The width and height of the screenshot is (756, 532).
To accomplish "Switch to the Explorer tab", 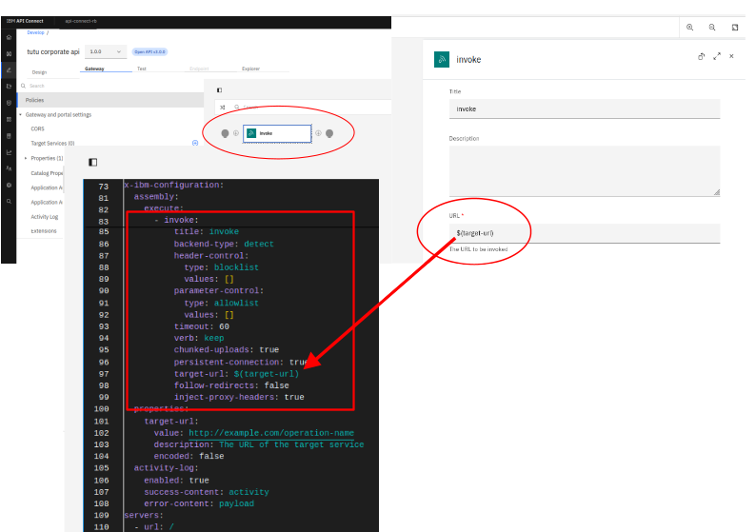I will tap(250, 69).
